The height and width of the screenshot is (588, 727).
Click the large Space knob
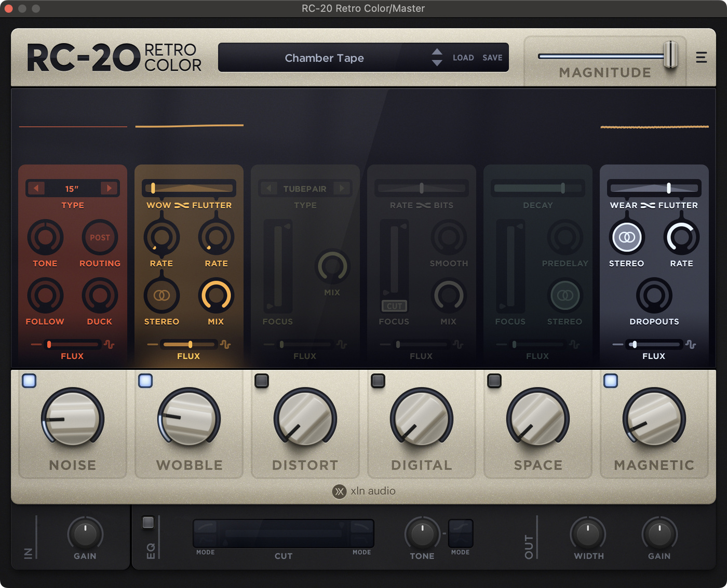[538, 418]
